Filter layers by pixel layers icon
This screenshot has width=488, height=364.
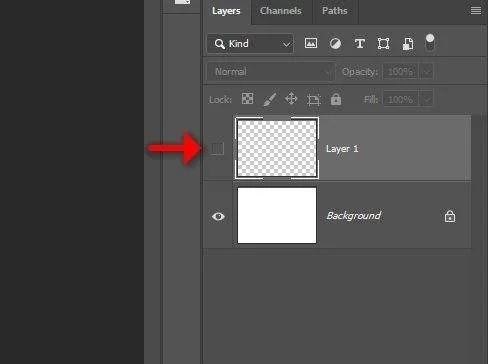click(x=311, y=43)
